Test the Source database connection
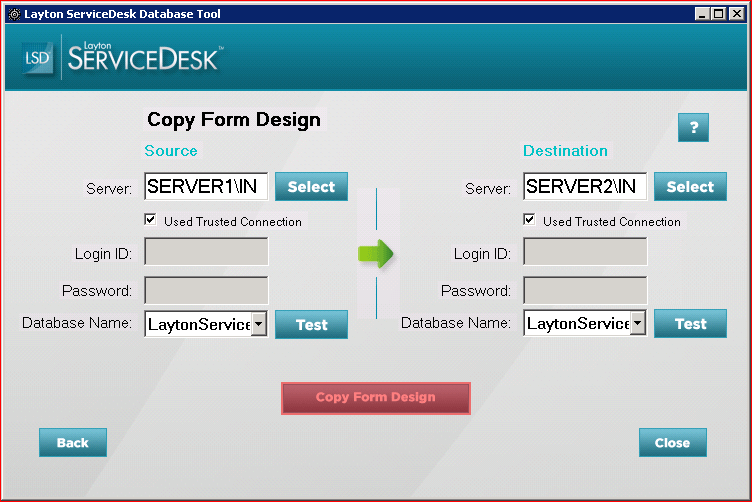The image size is (752, 502). [x=311, y=325]
